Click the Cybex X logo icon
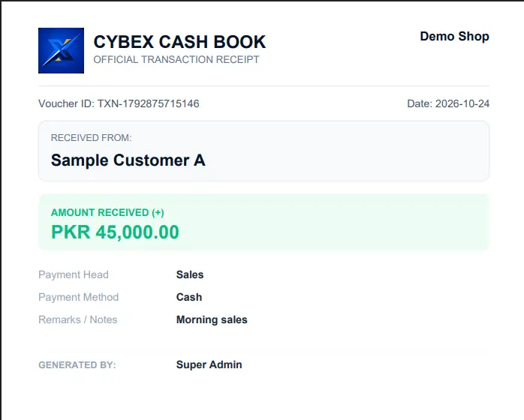The height and width of the screenshot is (420, 524). point(61,50)
